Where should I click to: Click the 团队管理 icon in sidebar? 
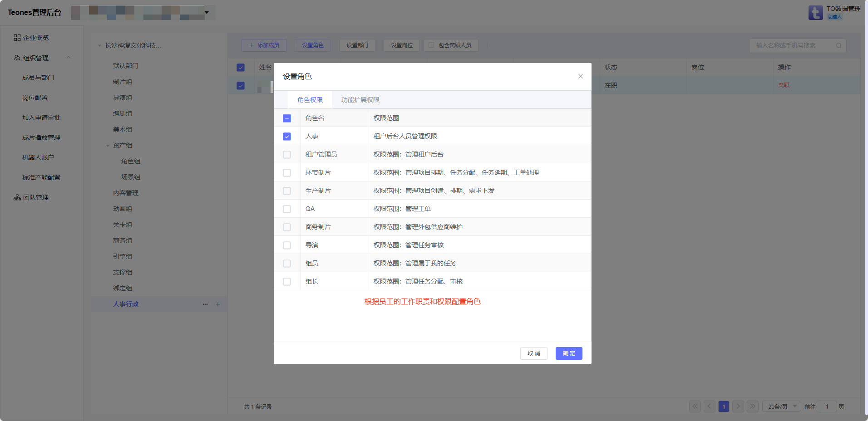[17, 197]
